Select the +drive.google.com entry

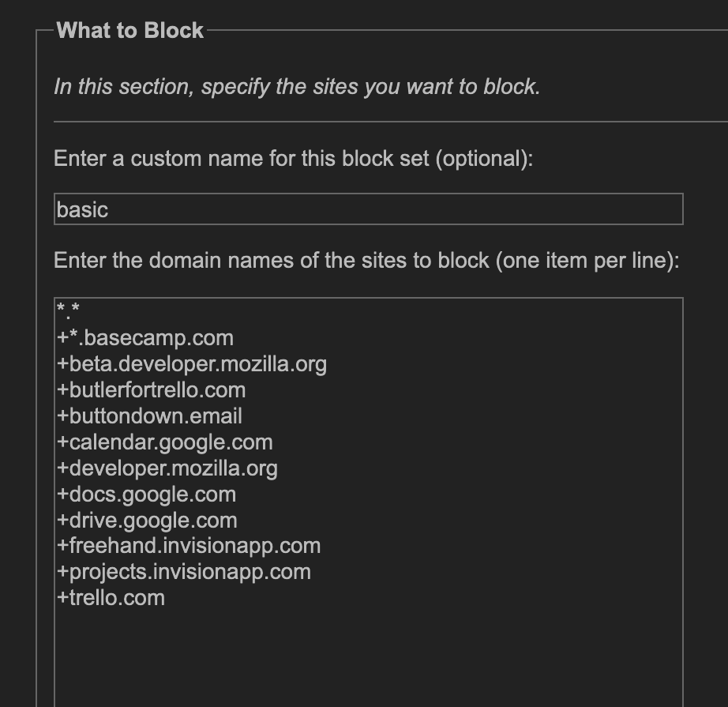[147, 520]
